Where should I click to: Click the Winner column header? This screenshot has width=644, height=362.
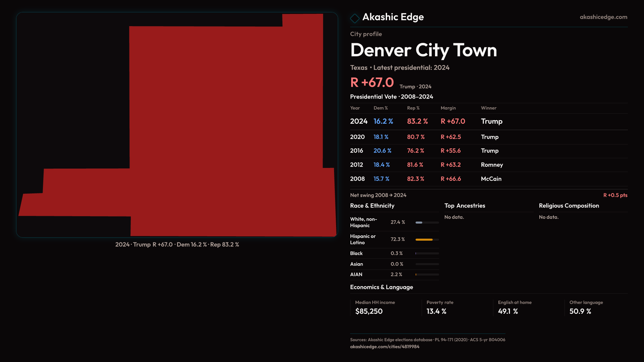(x=488, y=108)
